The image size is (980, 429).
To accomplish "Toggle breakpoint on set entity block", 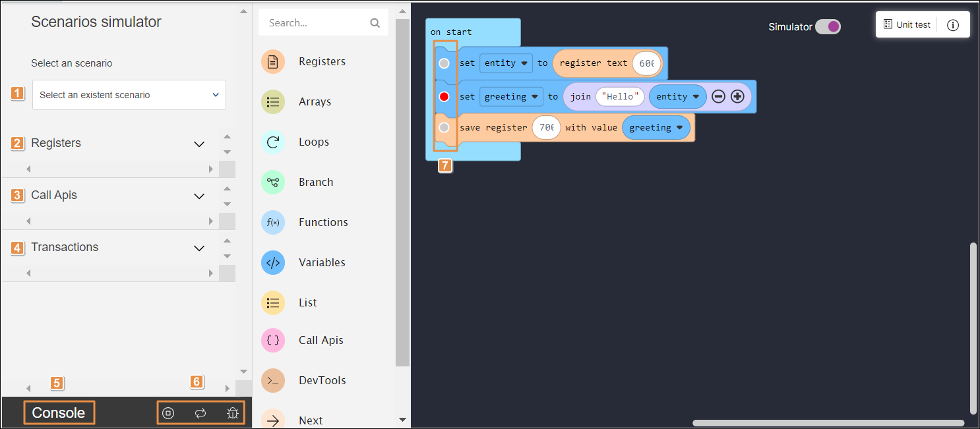I will (x=444, y=63).
